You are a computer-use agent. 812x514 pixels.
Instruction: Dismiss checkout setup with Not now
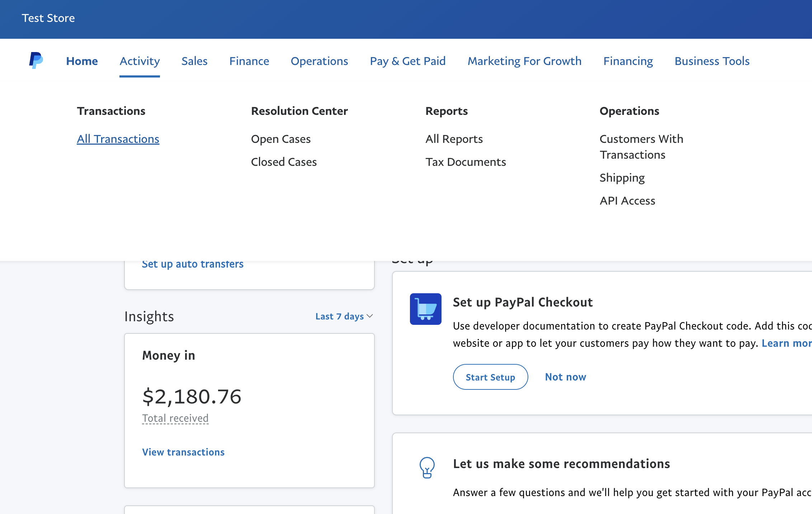click(x=565, y=377)
